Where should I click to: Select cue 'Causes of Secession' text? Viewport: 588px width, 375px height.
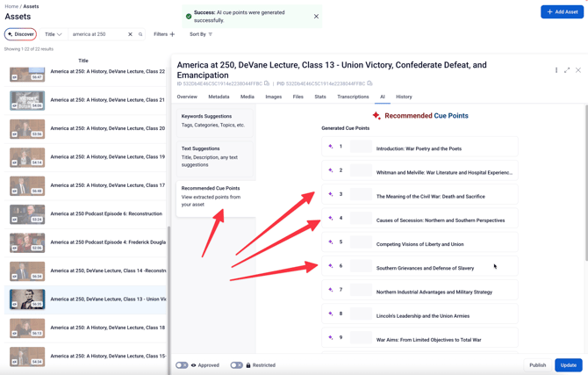[441, 220]
